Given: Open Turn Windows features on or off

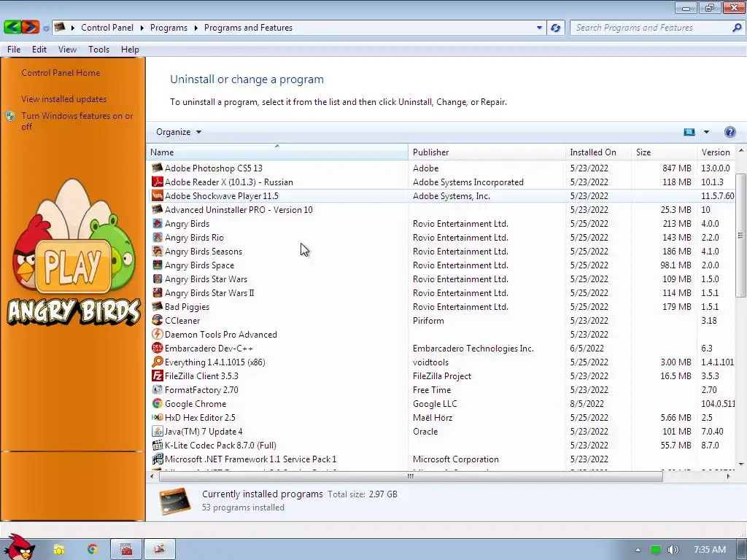Looking at the screenshot, I should 77,121.
